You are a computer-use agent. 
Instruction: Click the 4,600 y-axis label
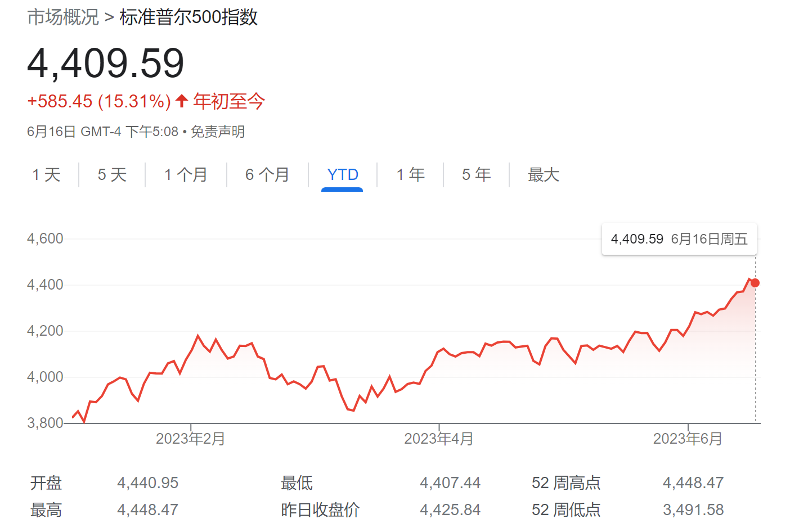(x=45, y=238)
